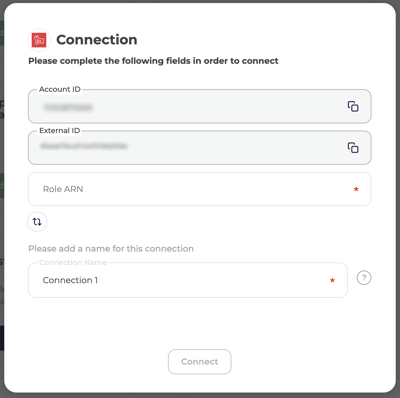400x398 pixels.
Task: Click into the Connection Name text box
Action: [188, 280]
